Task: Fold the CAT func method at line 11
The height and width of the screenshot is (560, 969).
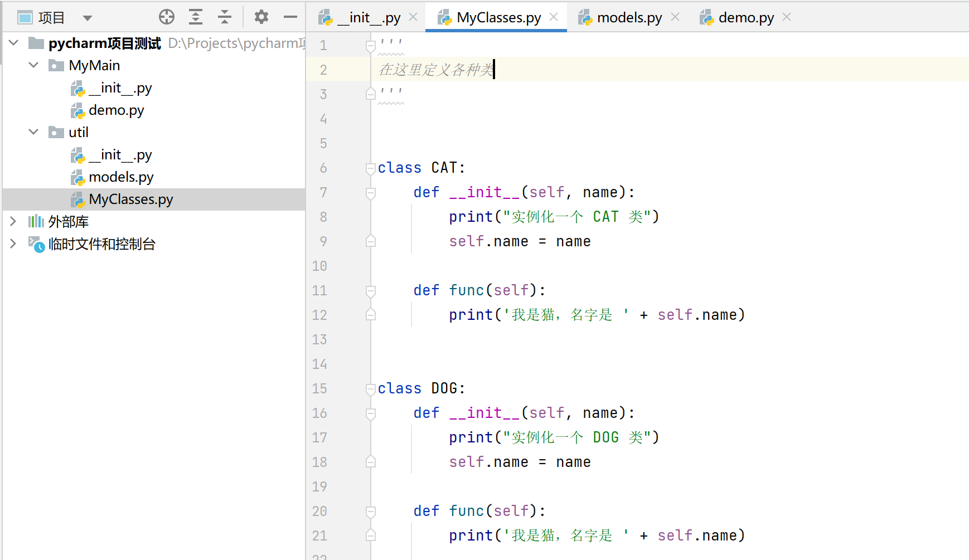Action: point(370,290)
